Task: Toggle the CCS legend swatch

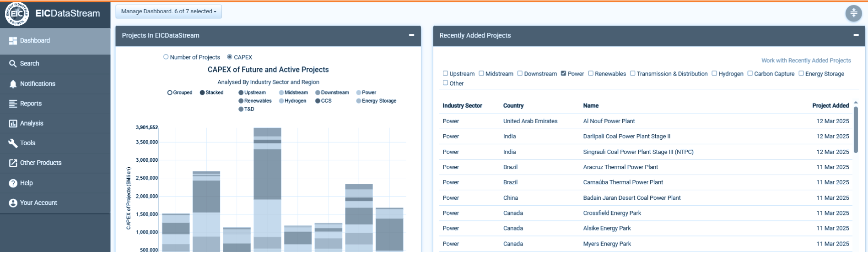Action: pos(318,101)
